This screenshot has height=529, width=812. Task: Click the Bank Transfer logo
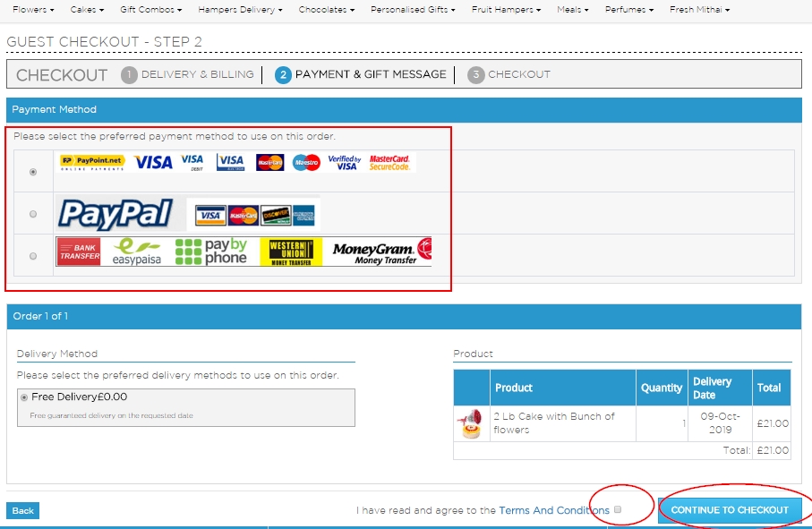[x=79, y=252]
